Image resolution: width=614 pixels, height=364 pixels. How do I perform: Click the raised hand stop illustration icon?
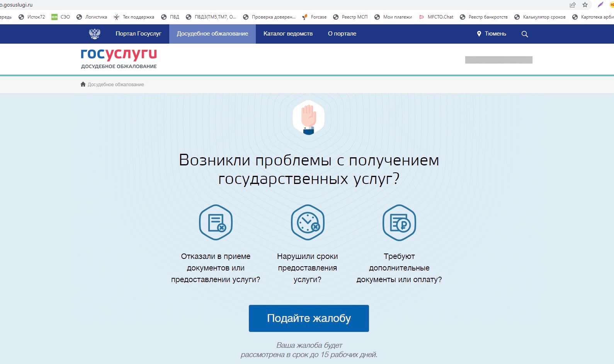tap(308, 117)
